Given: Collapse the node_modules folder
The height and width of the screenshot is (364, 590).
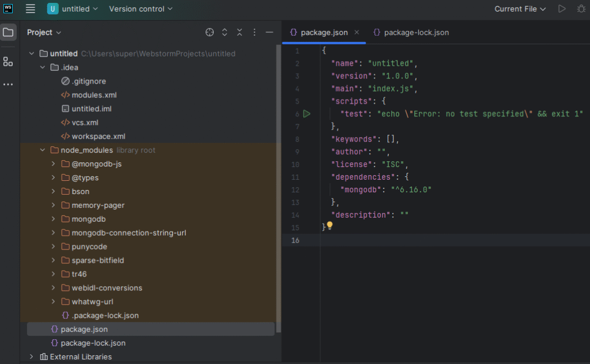Looking at the screenshot, I should 43,150.
